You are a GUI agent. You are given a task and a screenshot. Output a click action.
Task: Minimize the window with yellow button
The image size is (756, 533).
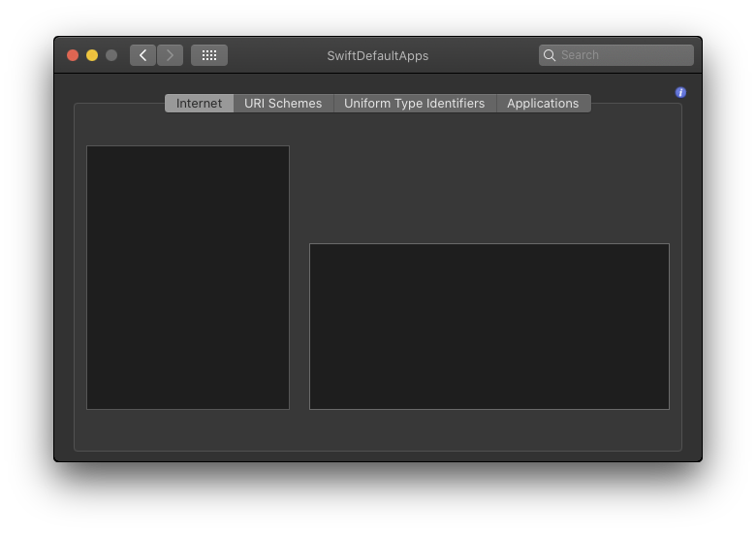pos(92,55)
